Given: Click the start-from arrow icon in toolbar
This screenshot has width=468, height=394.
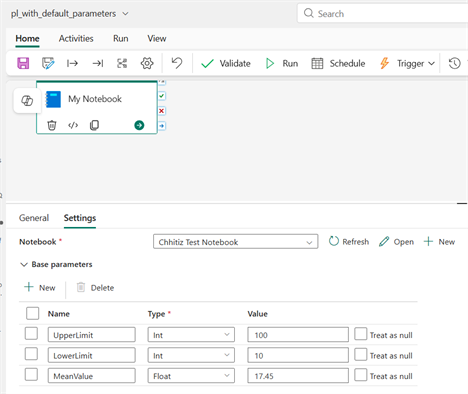Looking at the screenshot, I should click(x=72, y=63).
